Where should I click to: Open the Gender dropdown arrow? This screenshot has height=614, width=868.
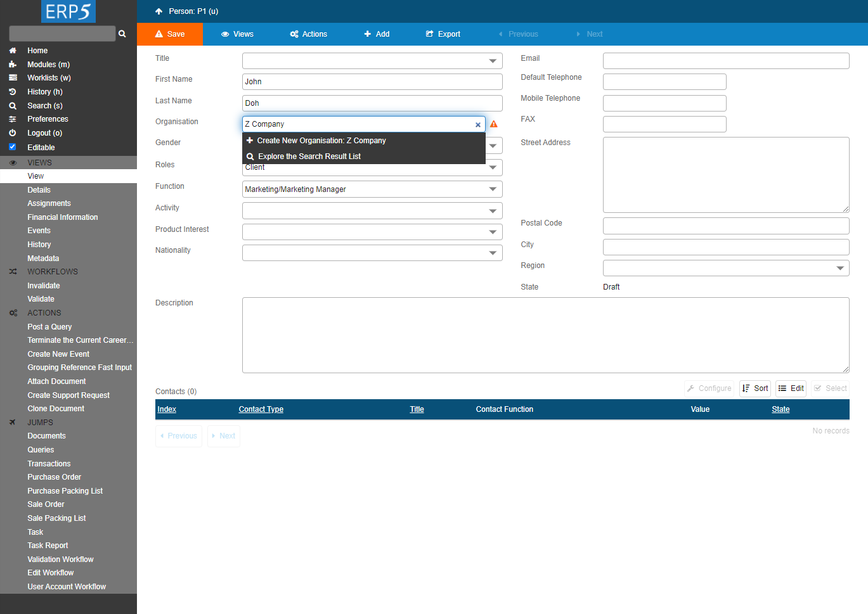click(x=493, y=146)
